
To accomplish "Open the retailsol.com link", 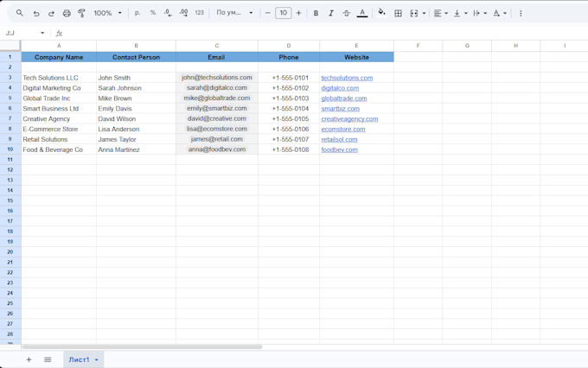I will (339, 139).
